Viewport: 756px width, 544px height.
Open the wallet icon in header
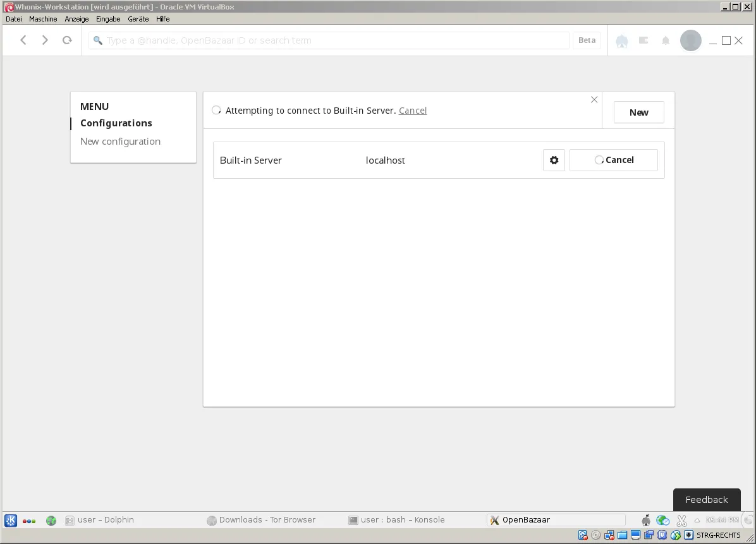pyautogui.click(x=643, y=40)
